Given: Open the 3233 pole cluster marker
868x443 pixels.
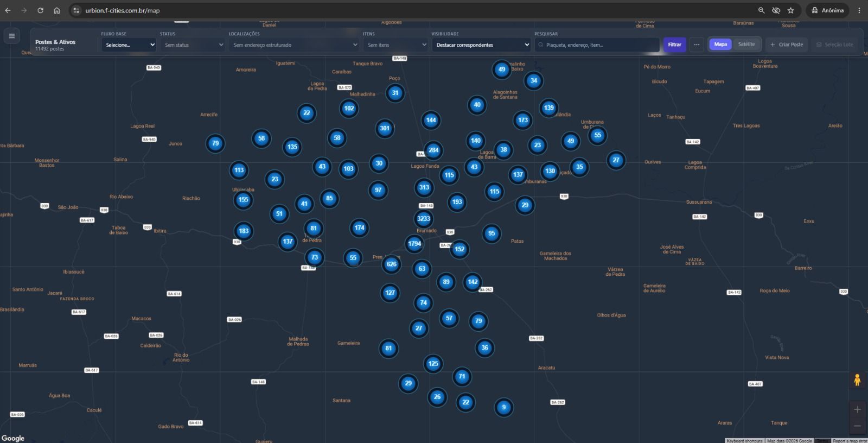Looking at the screenshot, I should click(x=423, y=219).
